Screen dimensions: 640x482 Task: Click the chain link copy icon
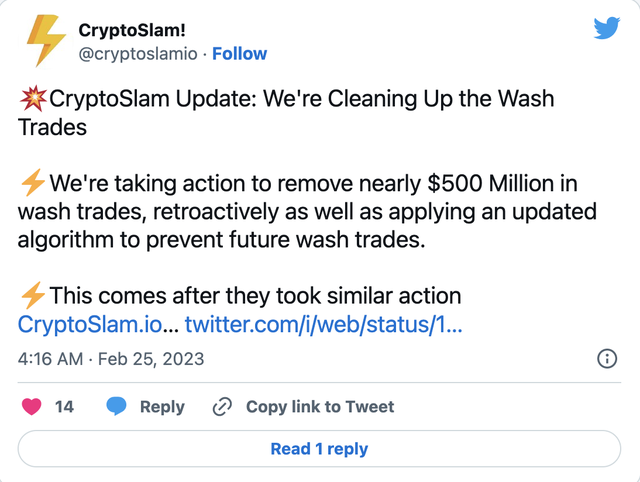(223, 406)
